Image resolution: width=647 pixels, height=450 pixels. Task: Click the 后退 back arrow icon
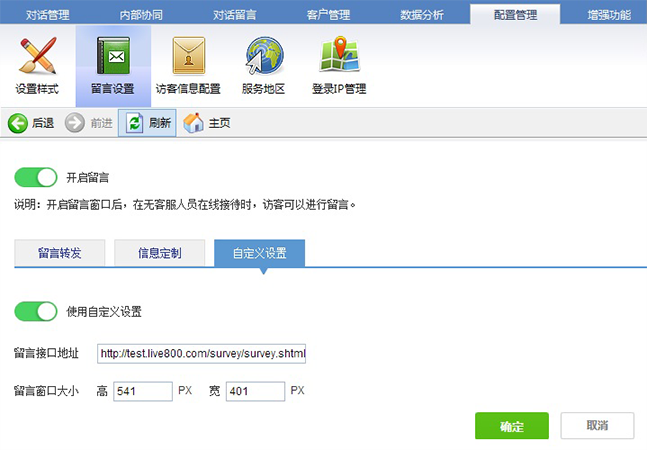point(17,123)
